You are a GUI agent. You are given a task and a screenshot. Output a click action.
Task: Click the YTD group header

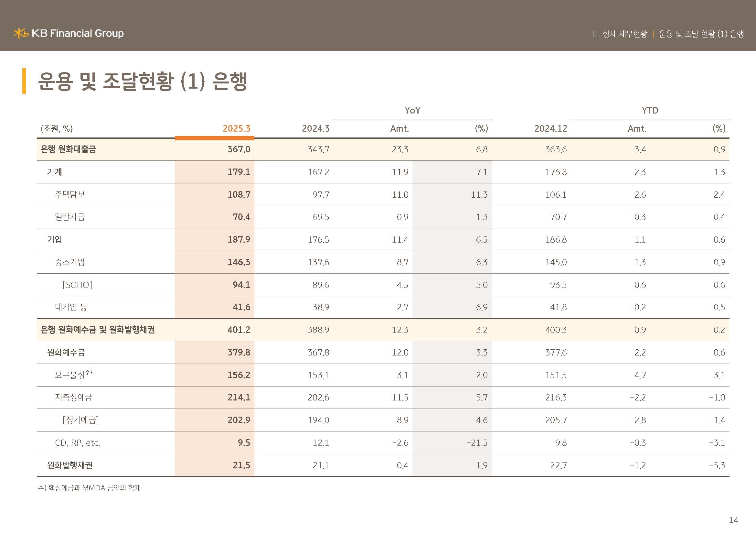pyautogui.click(x=650, y=110)
